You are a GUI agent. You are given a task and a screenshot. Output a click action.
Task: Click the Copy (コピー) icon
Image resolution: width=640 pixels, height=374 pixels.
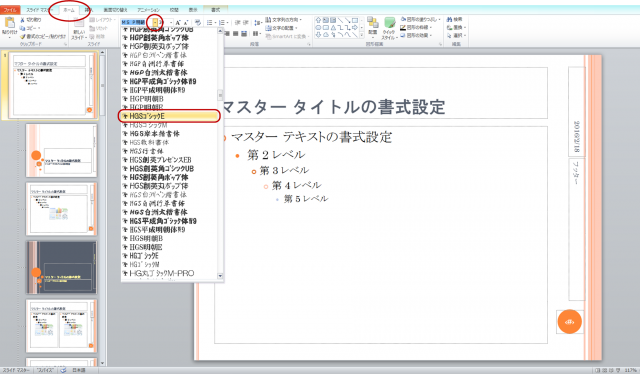tap(22, 28)
